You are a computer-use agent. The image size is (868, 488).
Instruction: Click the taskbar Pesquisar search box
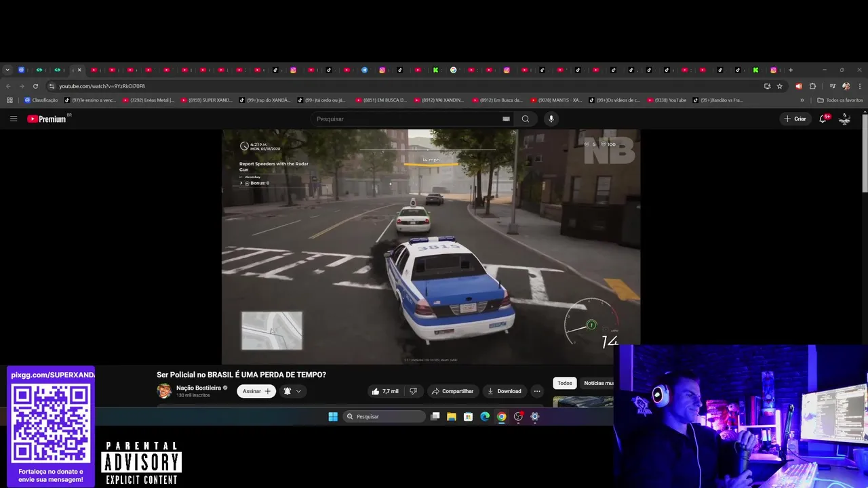pos(384,417)
